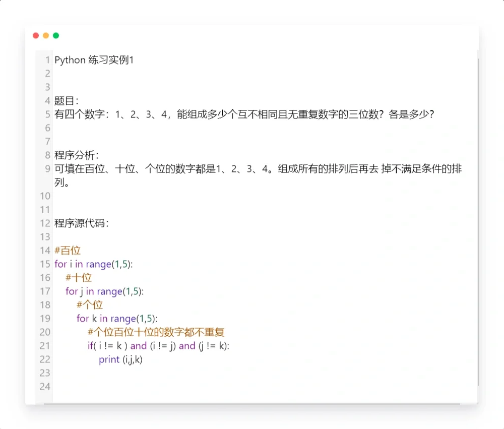Screen dimensions: 504x429
Task: Click line number 24 in the gutter
Action: point(45,387)
